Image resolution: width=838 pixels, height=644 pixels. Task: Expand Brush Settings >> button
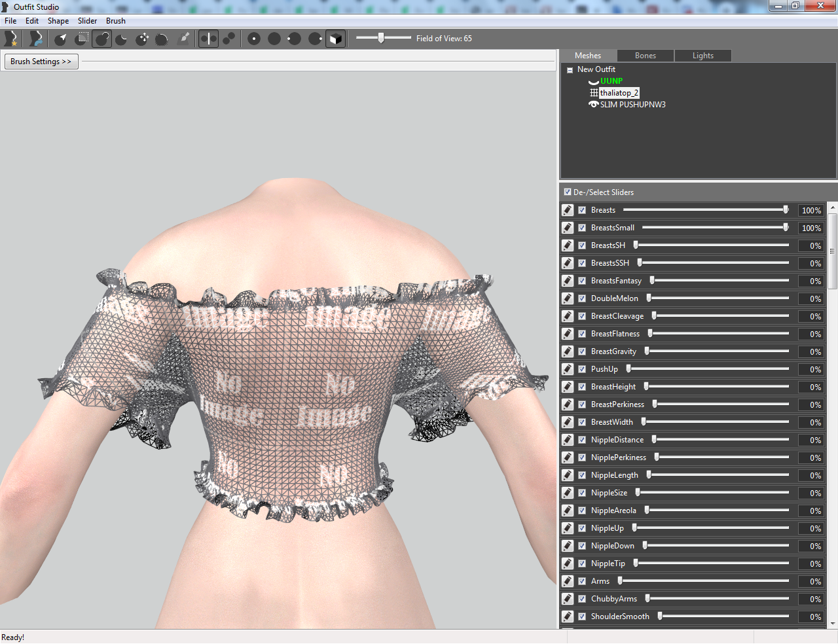tap(41, 62)
